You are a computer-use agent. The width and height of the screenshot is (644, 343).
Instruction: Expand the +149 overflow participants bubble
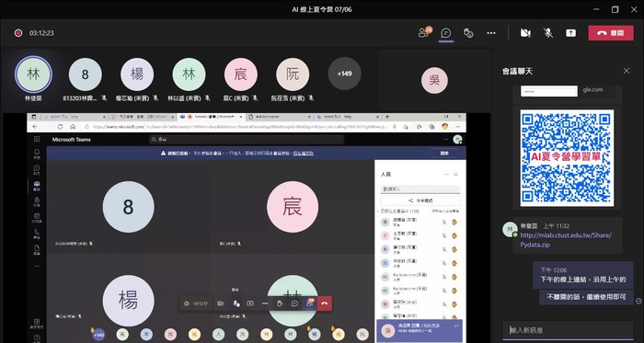(x=344, y=74)
